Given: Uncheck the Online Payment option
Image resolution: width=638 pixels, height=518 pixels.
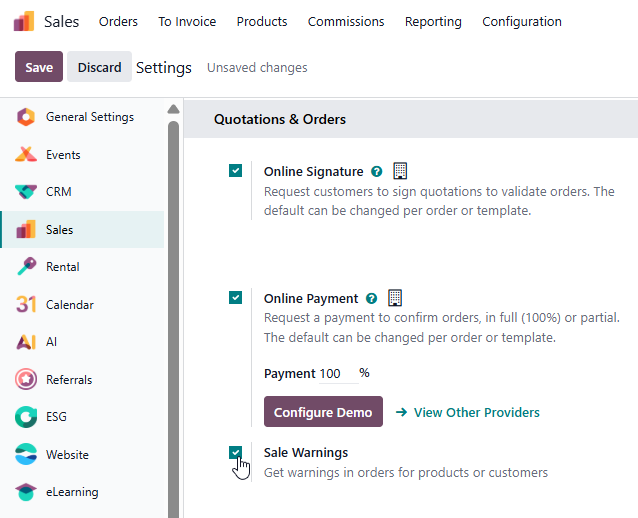Looking at the screenshot, I should (235, 297).
